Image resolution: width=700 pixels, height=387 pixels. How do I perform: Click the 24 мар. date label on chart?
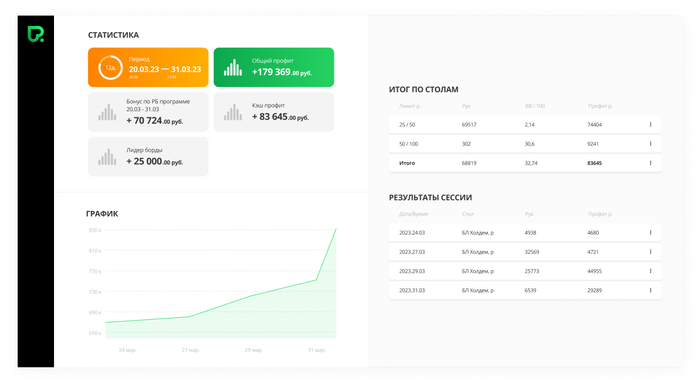(x=128, y=350)
